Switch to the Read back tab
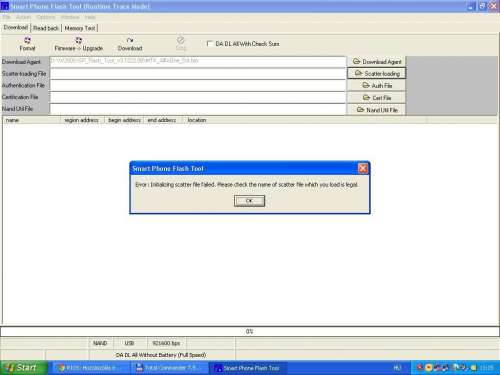500x375 pixels. [46, 28]
